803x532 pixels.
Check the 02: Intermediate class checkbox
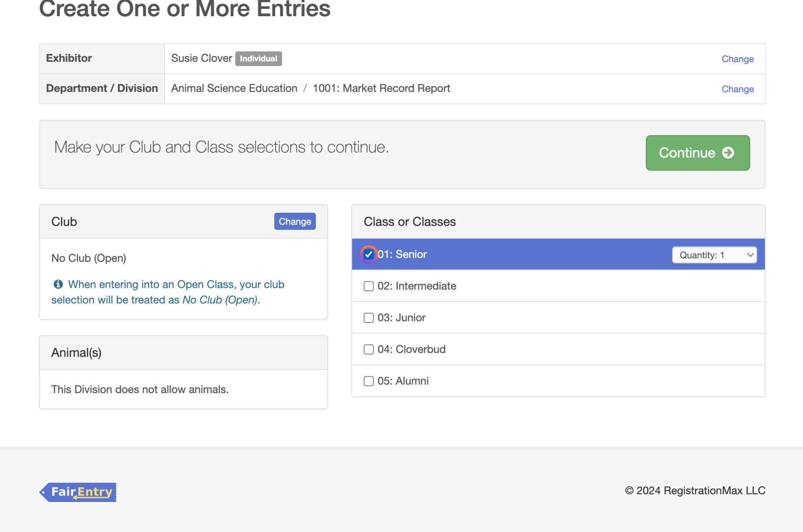pyautogui.click(x=369, y=286)
